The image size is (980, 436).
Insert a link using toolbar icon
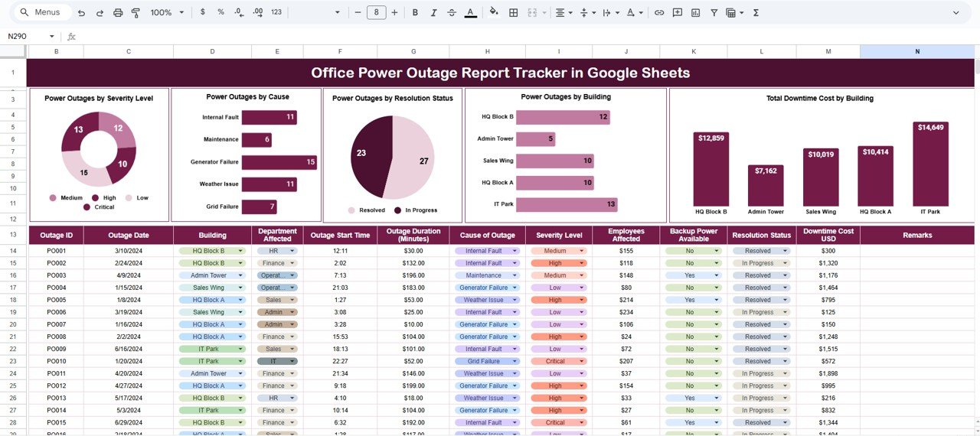(658, 13)
